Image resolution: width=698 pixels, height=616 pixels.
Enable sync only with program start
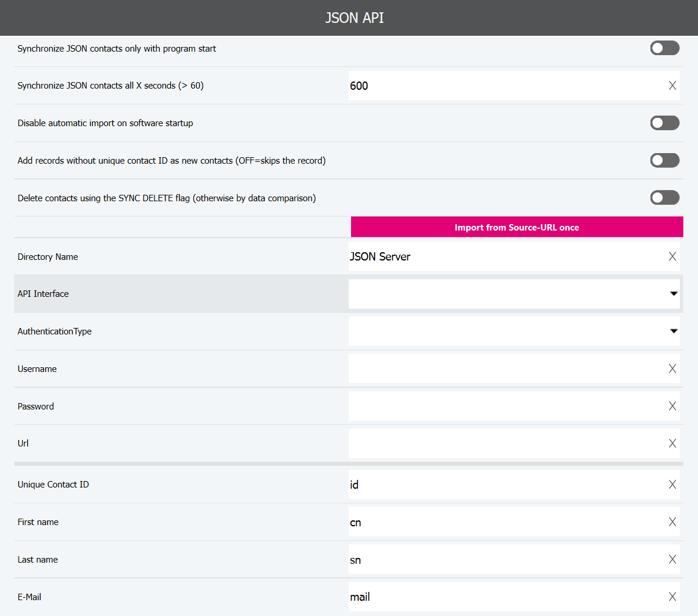(665, 48)
